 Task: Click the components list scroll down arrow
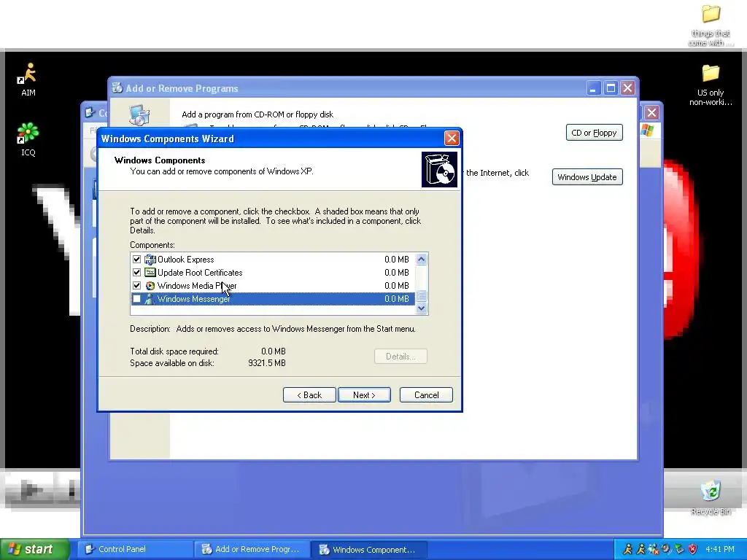tap(421, 308)
